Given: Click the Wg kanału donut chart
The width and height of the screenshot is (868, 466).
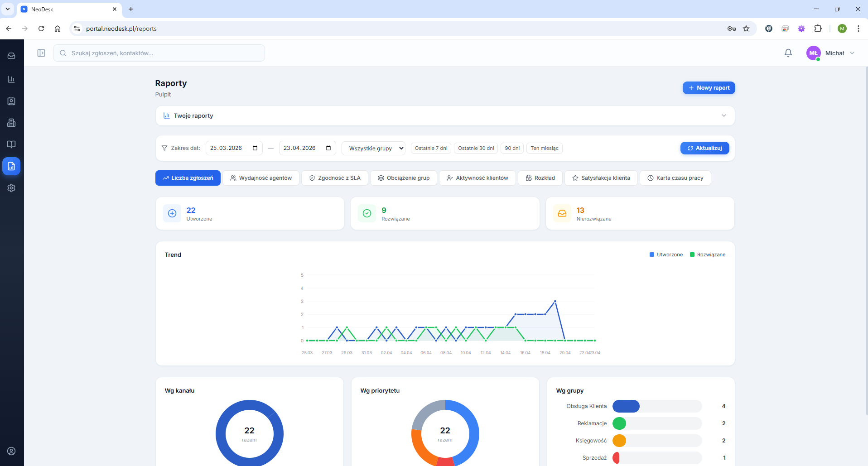Looking at the screenshot, I should [250, 433].
